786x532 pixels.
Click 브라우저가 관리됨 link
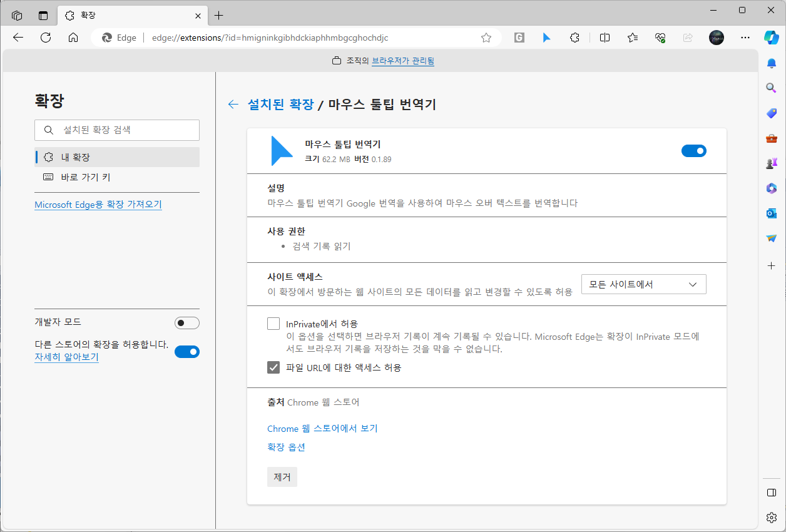403,61
